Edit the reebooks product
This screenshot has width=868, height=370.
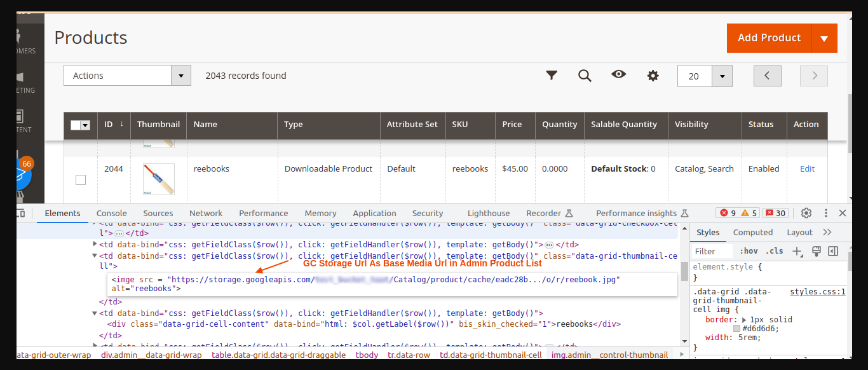point(807,168)
